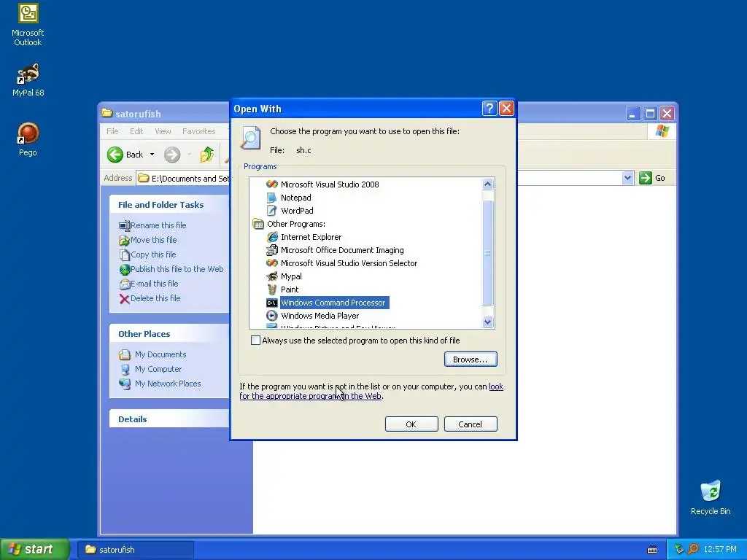Open the Windows Start menu

click(x=34, y=549)
